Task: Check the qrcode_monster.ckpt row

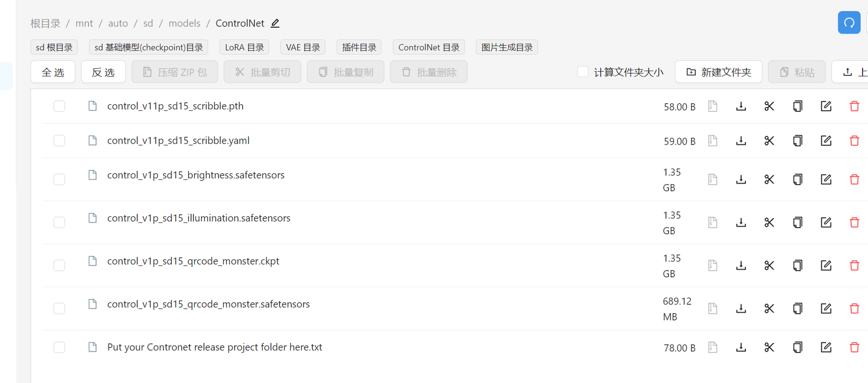Action: click(x=59, y=265)
